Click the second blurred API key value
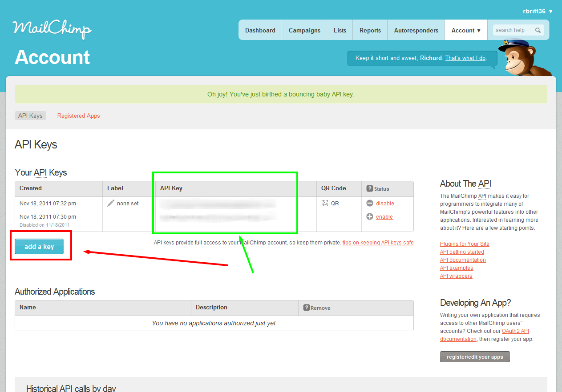562x392 pixels. tap(218, 217)
